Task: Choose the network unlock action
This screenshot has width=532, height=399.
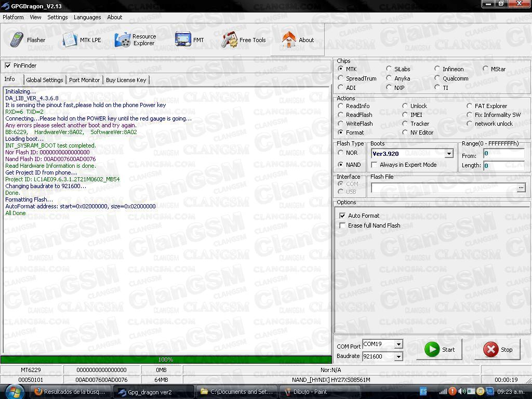Action: coord(469,124)
